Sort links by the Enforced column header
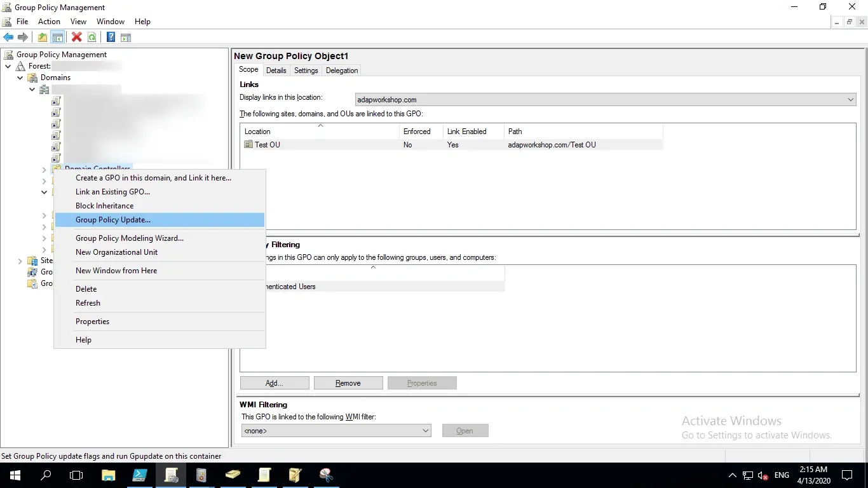The width and height of the screenshot is (868, 488). click(421, 132)
